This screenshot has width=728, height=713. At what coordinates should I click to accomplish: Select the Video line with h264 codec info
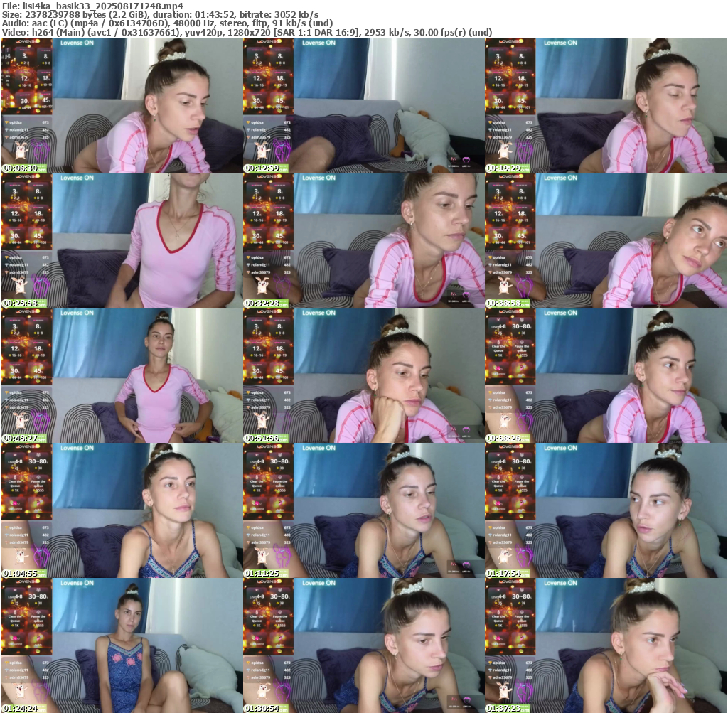pyautogui.click(x=247, y=33)
